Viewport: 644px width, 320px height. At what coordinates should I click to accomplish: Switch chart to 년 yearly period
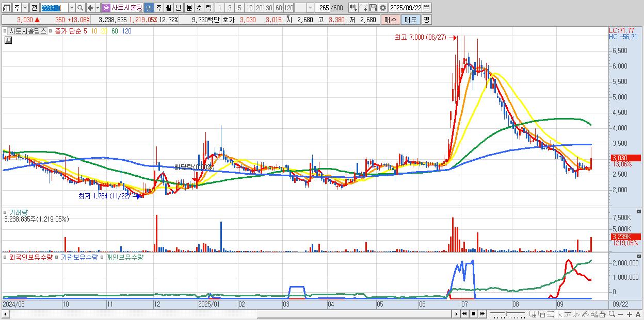tap(178, 8)
